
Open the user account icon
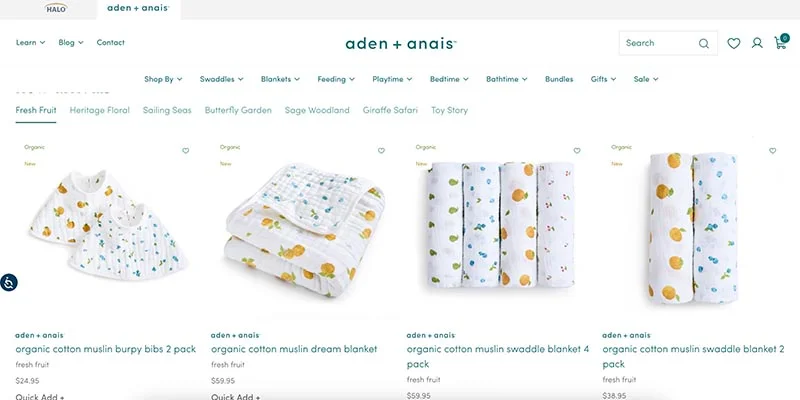click(x=757, y=43)
